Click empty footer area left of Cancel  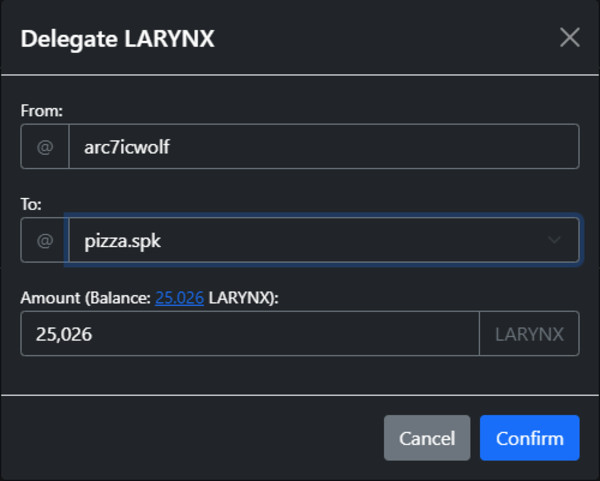click(191, 438)
